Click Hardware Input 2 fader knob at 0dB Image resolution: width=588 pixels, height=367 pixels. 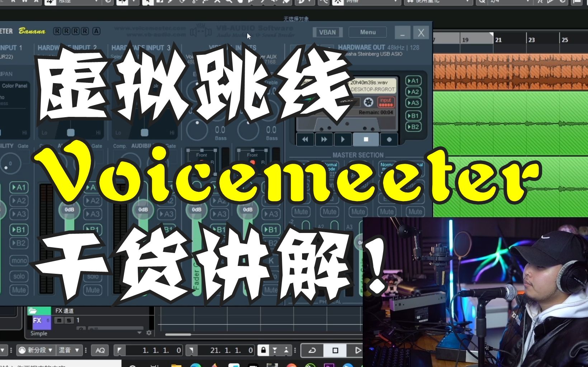(69, 210)
